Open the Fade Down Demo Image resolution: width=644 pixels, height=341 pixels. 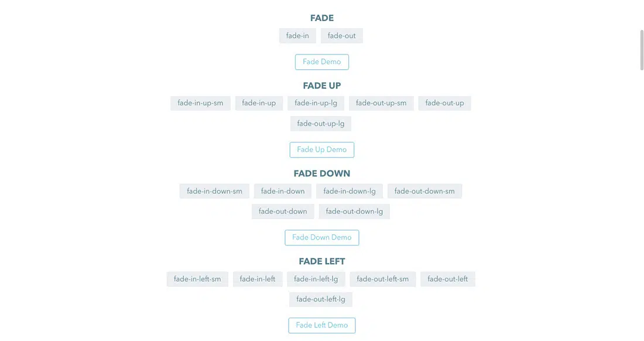coord(321,238)
